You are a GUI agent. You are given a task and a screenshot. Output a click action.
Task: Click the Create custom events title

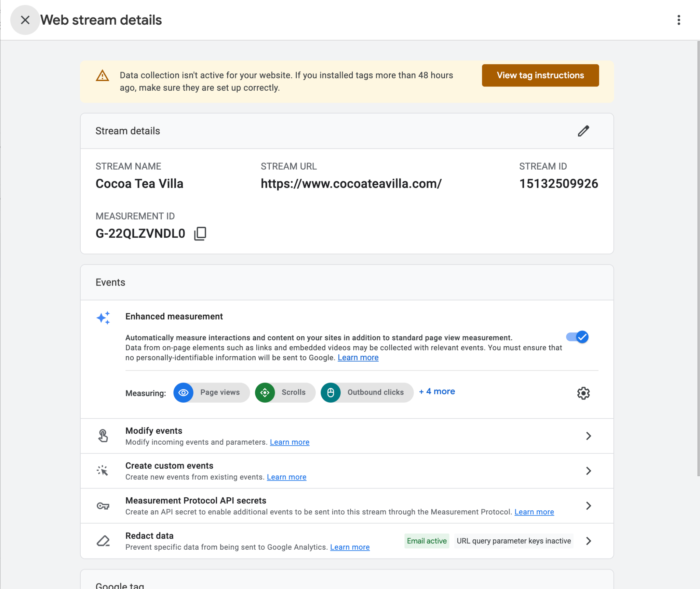coord(169,466)
